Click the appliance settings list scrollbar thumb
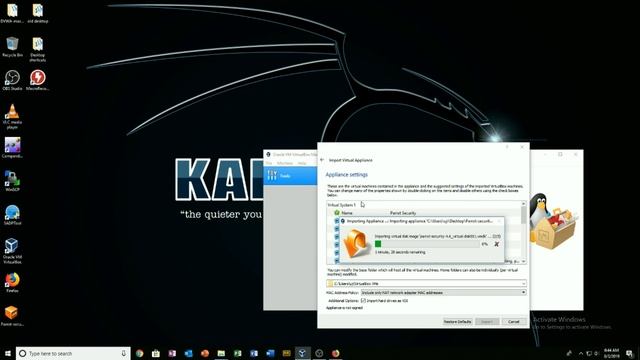 [524, 215]
